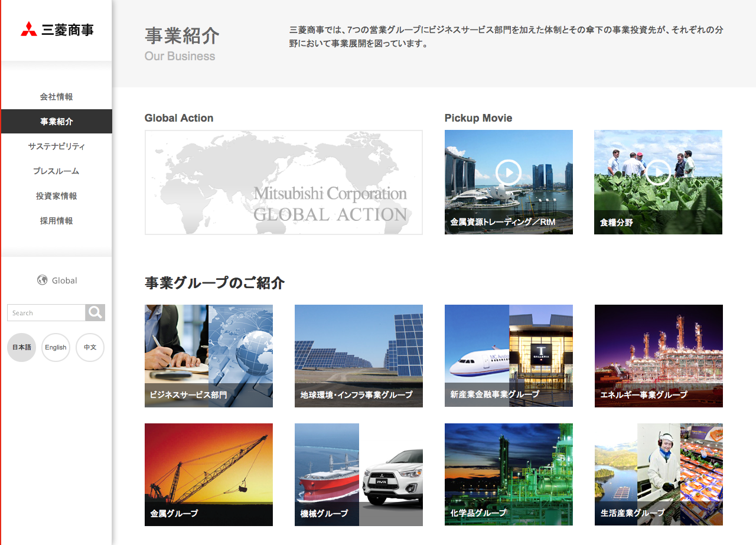Switch language to English
Image resolution: width=756 pixels, height=545 pixels.
click(x=56, y=347)
